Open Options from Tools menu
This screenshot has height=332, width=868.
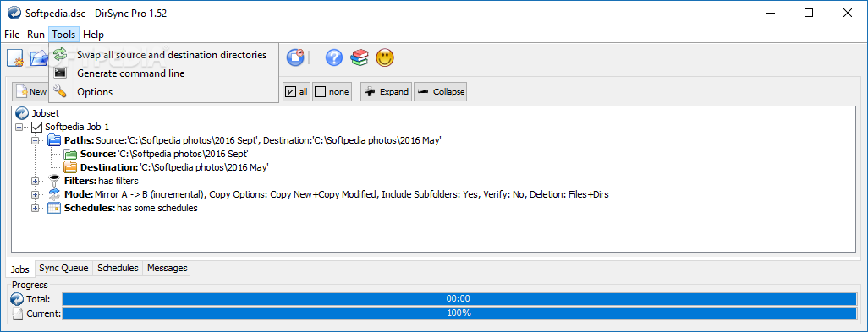pyautogui.click(x=163, y=92)
